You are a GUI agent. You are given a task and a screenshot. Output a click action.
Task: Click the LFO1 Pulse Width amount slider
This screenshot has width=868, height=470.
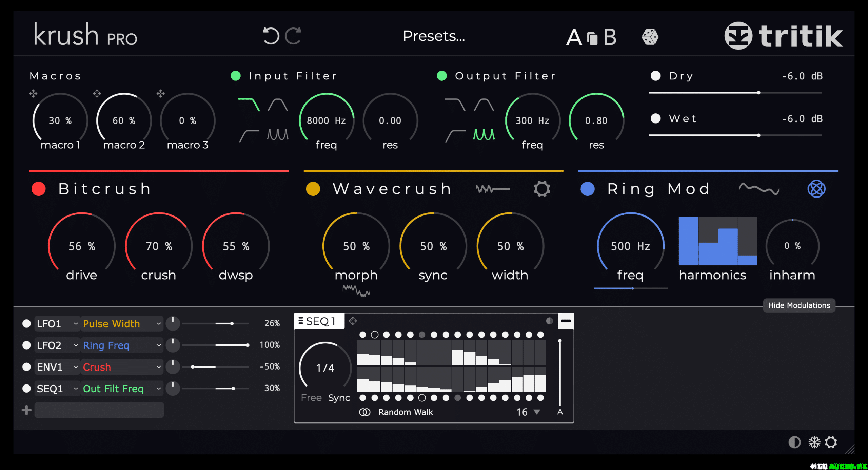pyautogui.click(x=215, y=324)
